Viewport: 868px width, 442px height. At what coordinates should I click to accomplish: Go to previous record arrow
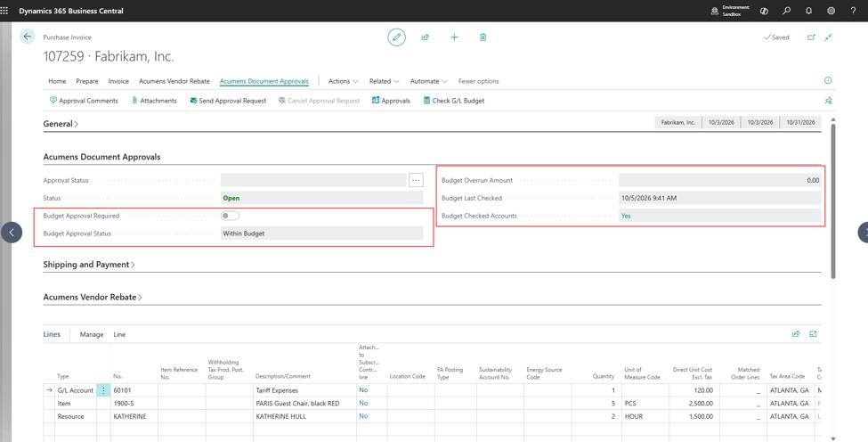[12, 232]
